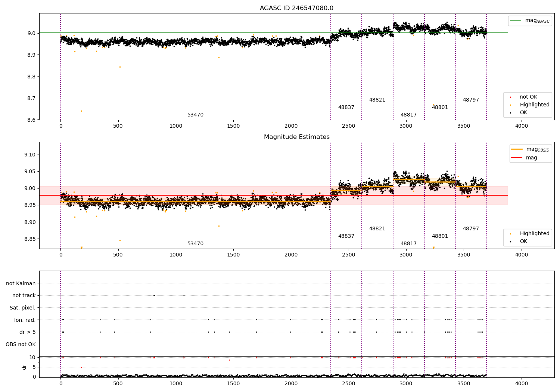Click the 'not Kalman' axis label

point(21,284)
